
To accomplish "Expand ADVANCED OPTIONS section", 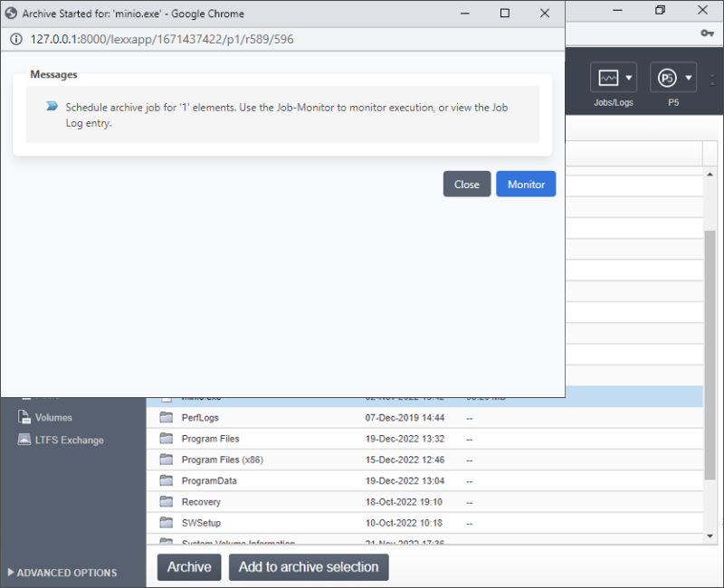I will [62, 573].
